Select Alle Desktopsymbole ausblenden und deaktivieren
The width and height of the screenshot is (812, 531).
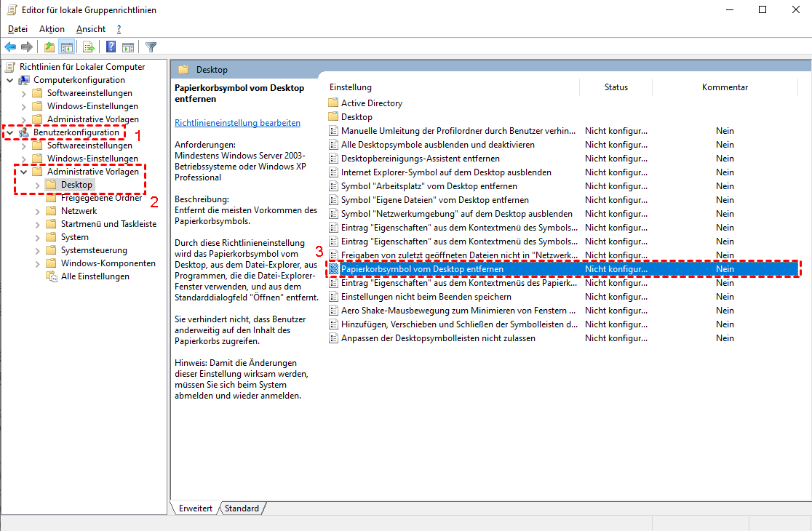point(437,145)
